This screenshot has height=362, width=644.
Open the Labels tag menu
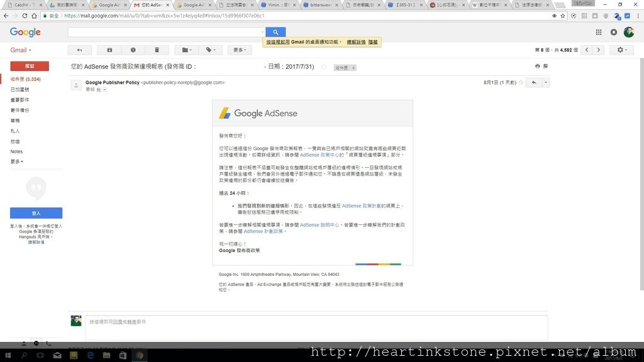[211, 50]
